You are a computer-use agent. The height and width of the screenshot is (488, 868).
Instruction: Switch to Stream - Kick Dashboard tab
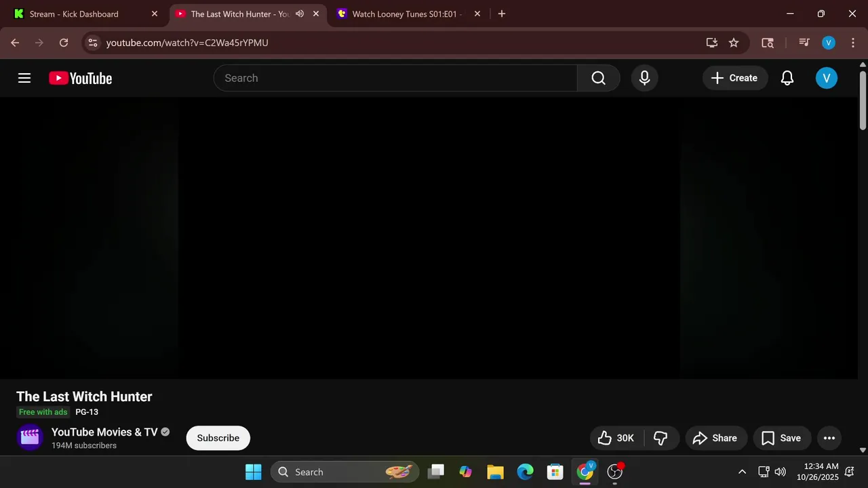point(84,14)
